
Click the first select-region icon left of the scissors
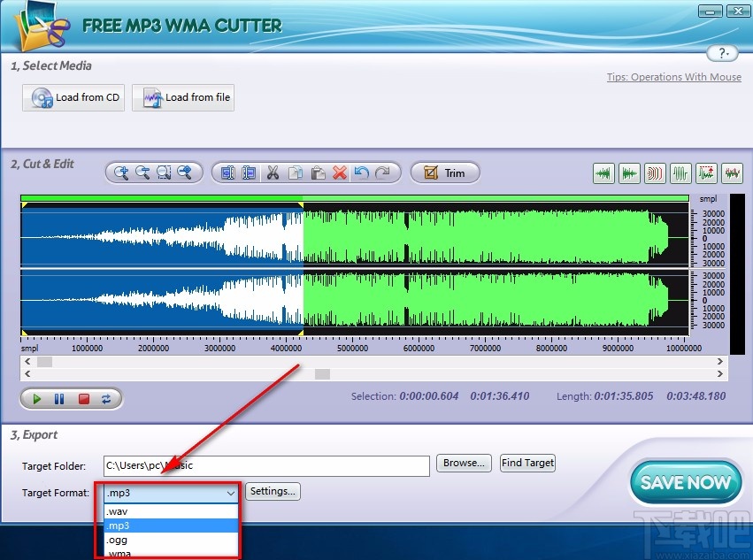[x=228, y=173]
